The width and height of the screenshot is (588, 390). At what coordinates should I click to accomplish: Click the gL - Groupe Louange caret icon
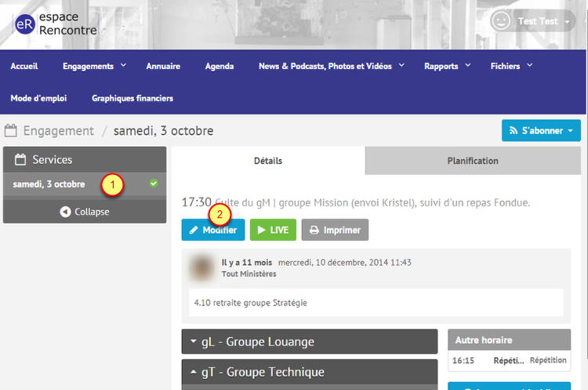[194, 341]
